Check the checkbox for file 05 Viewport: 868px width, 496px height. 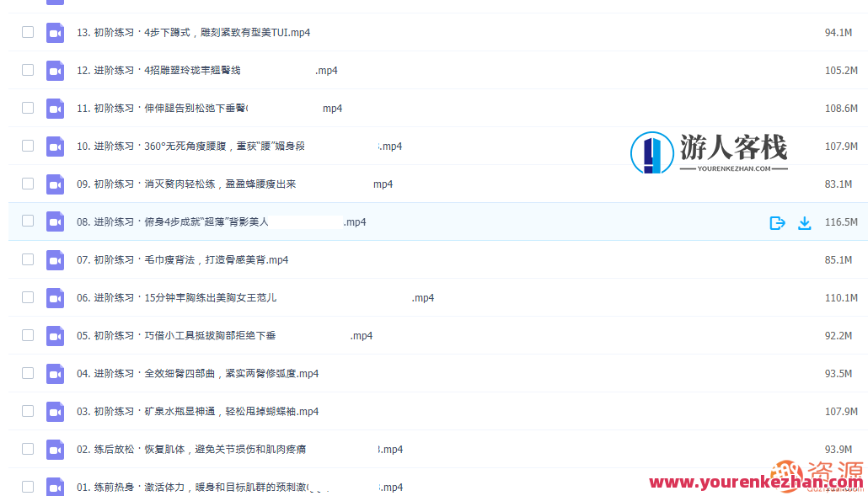click(x=27, y=335)
